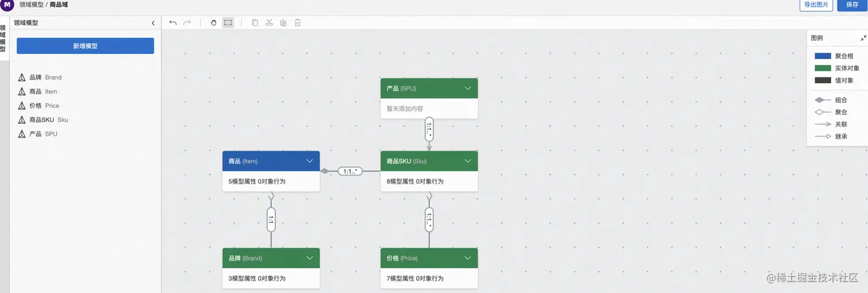Screen dimensions: 868x293
Task: Click the icon beside 产品 SPU
Action: (22, 134)
